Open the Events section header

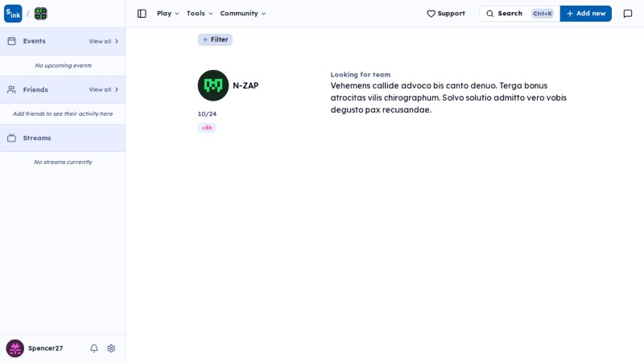click(63, 41)
